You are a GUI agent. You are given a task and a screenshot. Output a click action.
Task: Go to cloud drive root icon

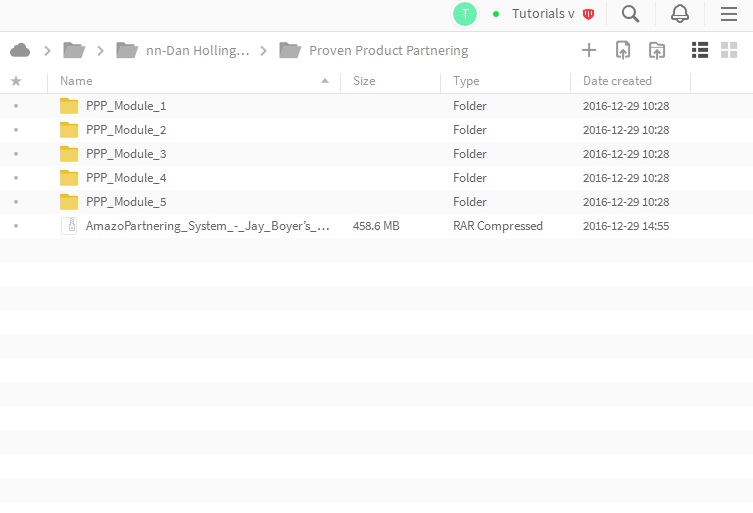(20, 50)
